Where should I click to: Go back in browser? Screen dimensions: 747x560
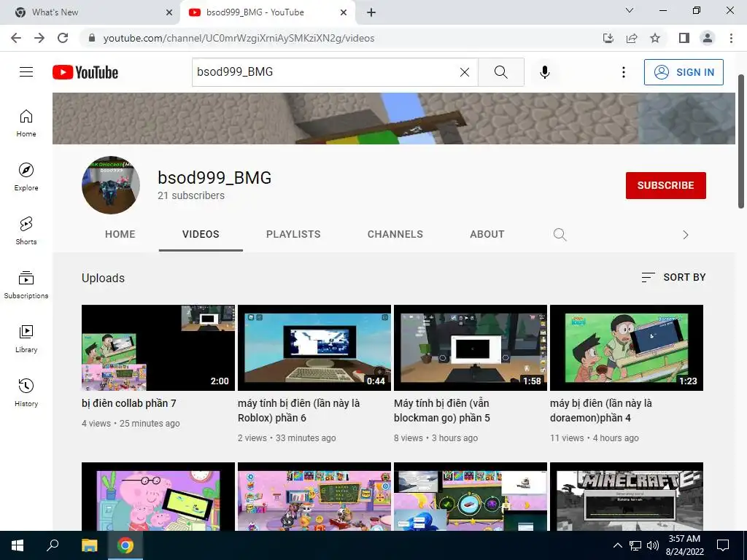[x=16, y=38]
